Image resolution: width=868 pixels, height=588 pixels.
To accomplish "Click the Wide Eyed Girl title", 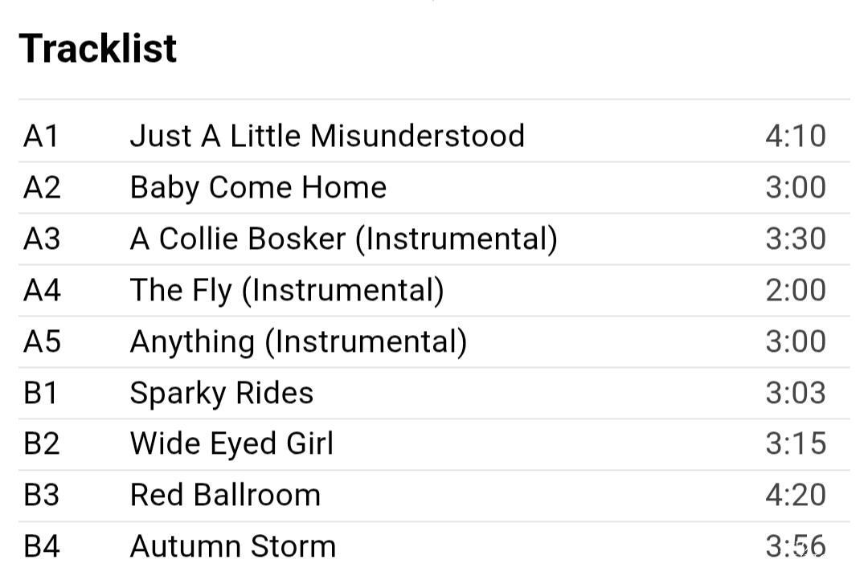I will (231, 444).
